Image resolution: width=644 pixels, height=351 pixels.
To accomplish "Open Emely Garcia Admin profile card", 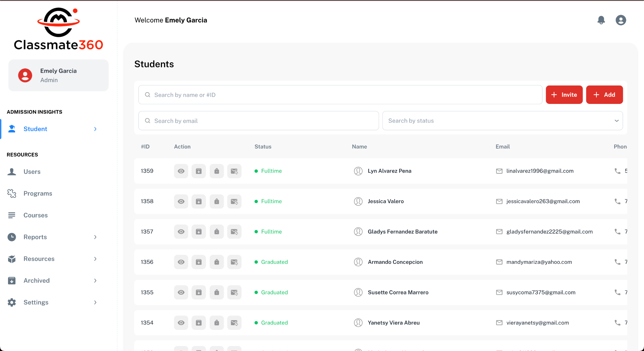I will (58, 75).
